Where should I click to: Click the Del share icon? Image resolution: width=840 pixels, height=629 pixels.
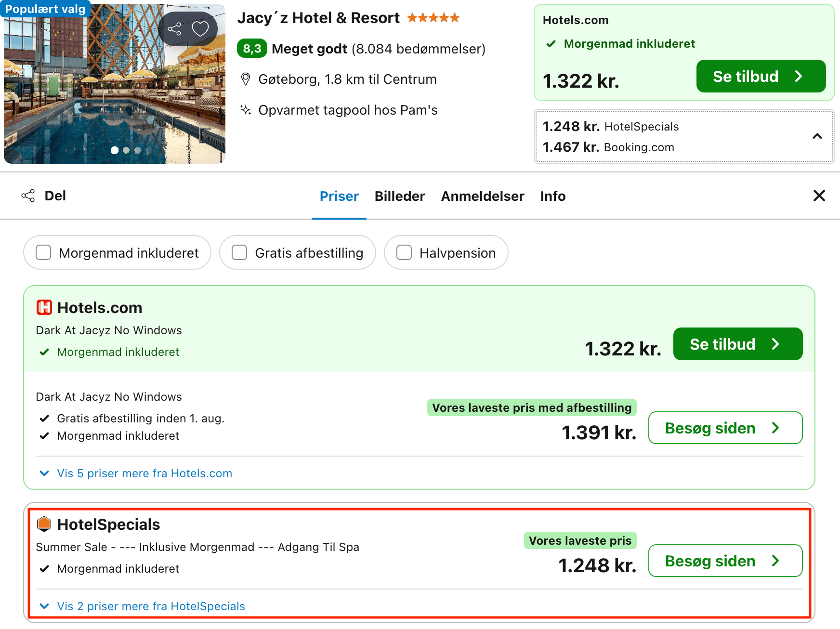(x=28, y=196)
